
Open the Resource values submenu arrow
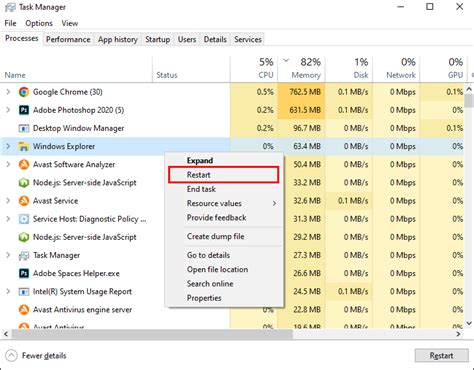coord(274,203)
